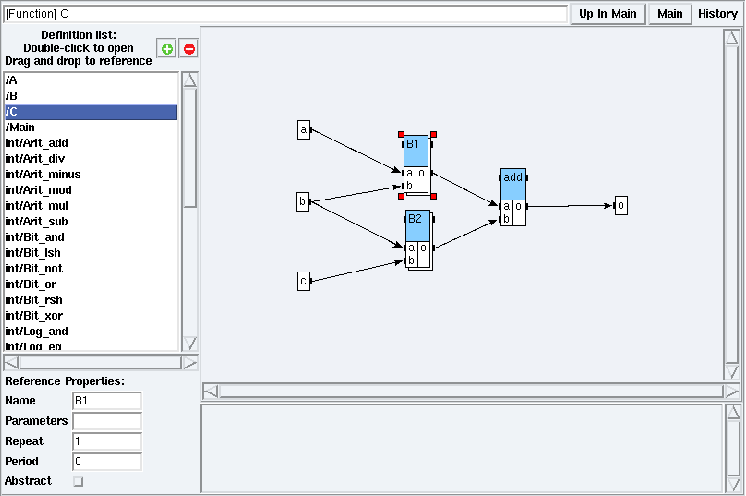Click the canvas vertical scroll up arrow
Image resolution: width=746 pixels, height=496 pixels.
[732, 38]
